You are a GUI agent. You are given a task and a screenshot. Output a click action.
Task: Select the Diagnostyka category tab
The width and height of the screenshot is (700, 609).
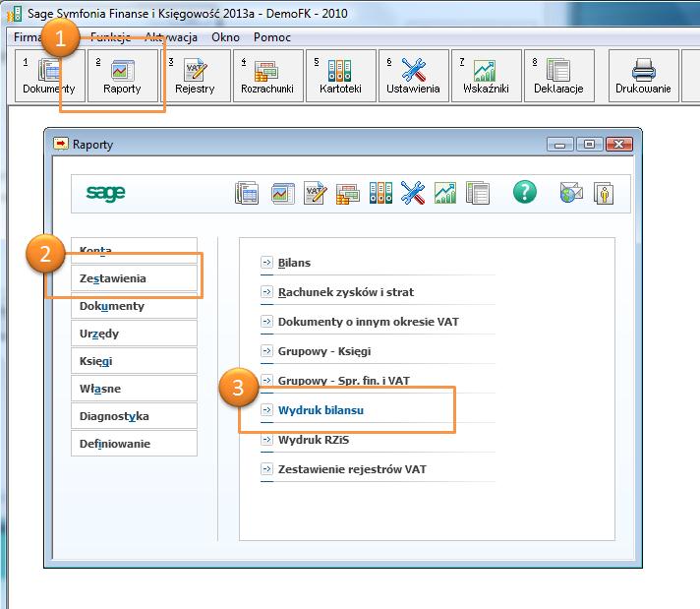134,416
